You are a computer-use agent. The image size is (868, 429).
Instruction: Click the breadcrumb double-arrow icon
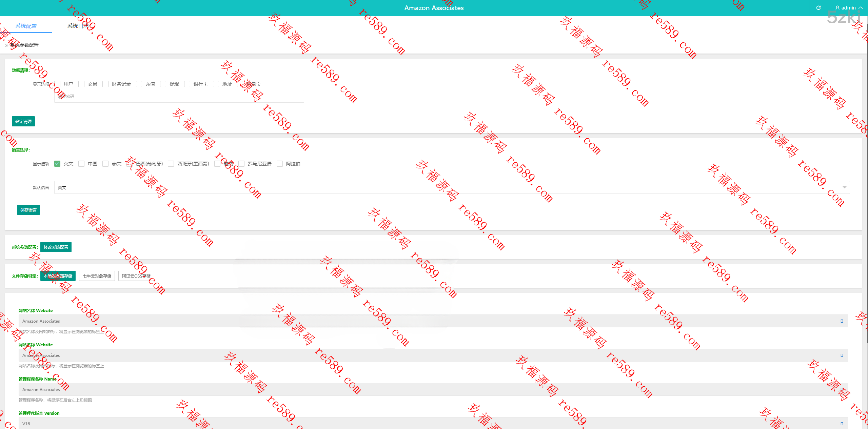pos(7,45)
